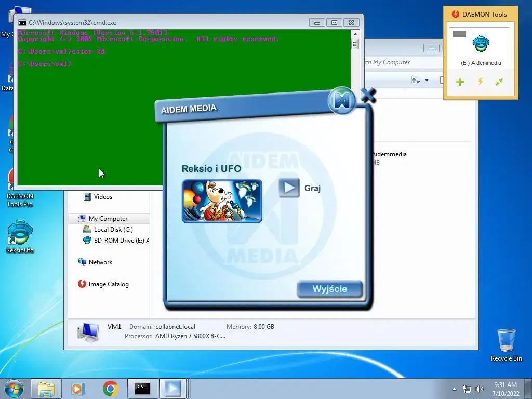Click the green plus add image icon
The height and width of the screenshot is (399, 532).
point(460,82)
